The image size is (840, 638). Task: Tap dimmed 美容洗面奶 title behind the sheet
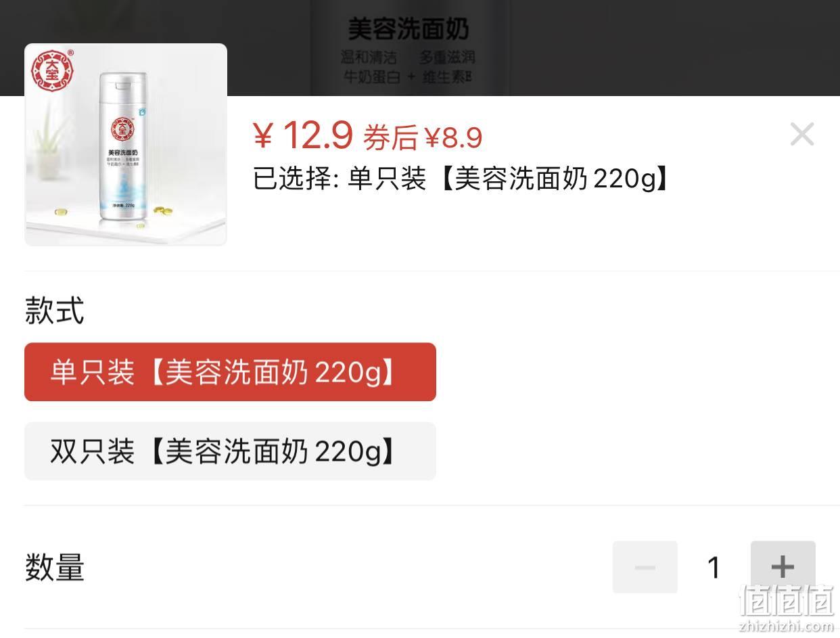409,28
